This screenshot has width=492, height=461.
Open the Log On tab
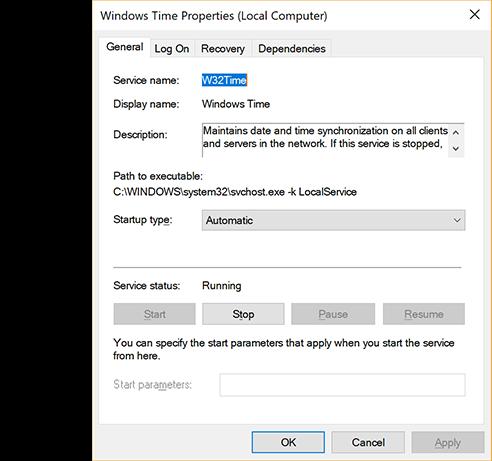click(172, 49)
